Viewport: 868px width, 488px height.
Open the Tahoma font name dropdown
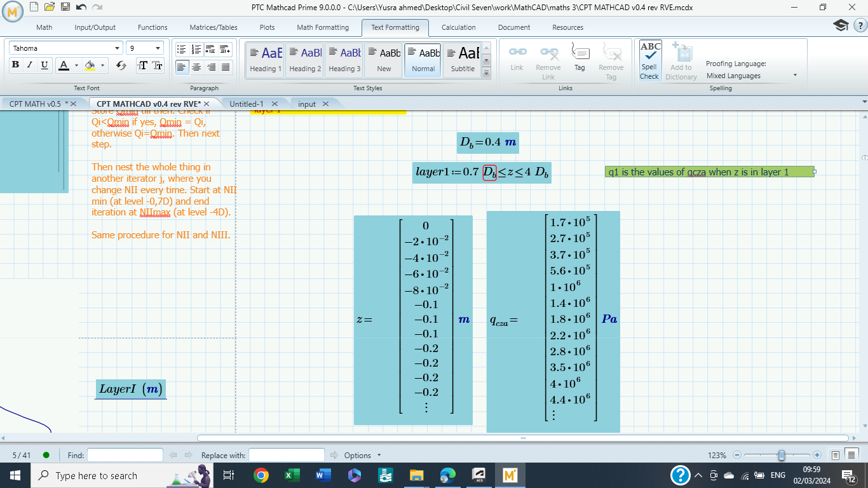[118, 48]
